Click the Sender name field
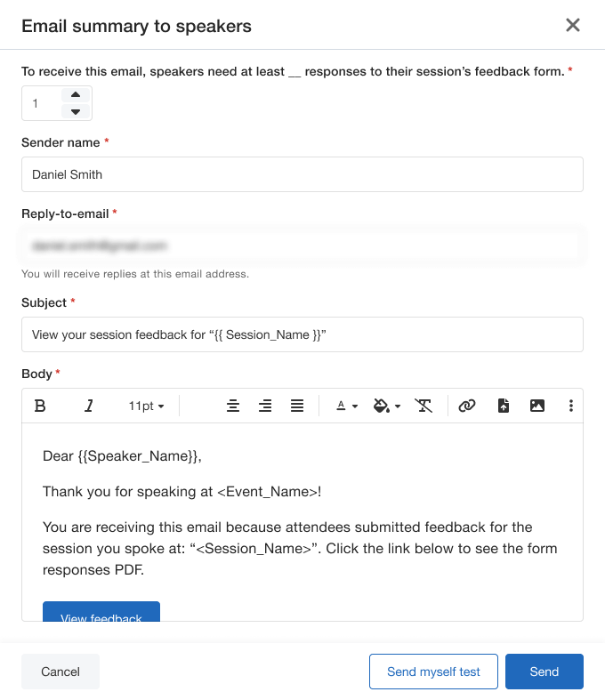Image resolution: width=605 pixels, height=700 pixels. click(x=302, y=174)
